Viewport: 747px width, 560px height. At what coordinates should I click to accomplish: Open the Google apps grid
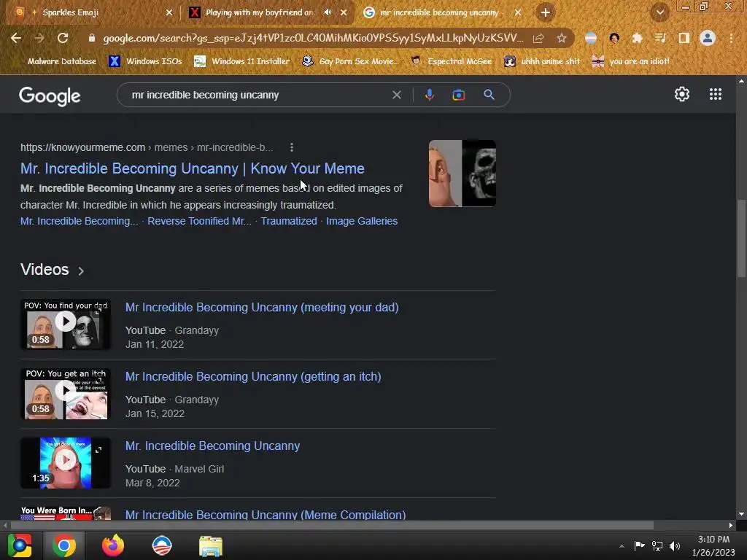tap(715, 94)
